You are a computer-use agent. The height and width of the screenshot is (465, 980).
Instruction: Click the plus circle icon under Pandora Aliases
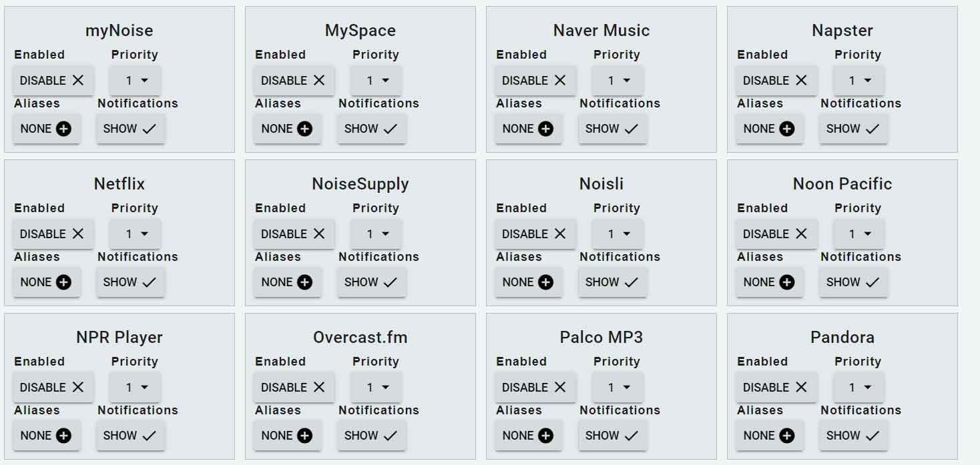tap(787, 436)
